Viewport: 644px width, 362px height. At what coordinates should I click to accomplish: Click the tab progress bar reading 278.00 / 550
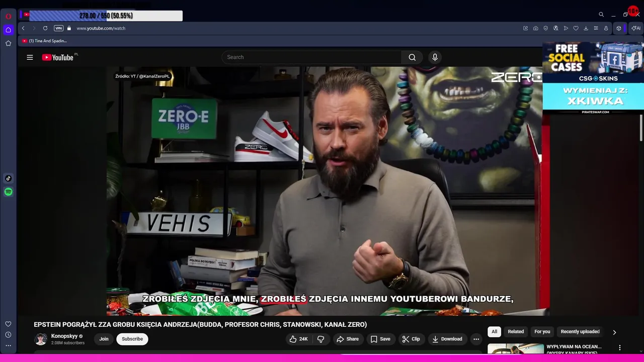pyautogui.click(x=106, y=16)
